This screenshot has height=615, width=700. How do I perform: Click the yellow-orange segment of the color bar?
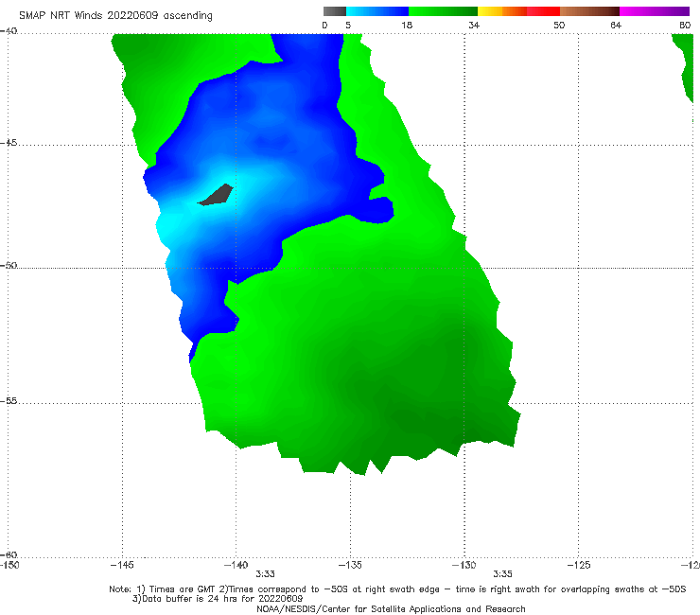tap(502, 11)
